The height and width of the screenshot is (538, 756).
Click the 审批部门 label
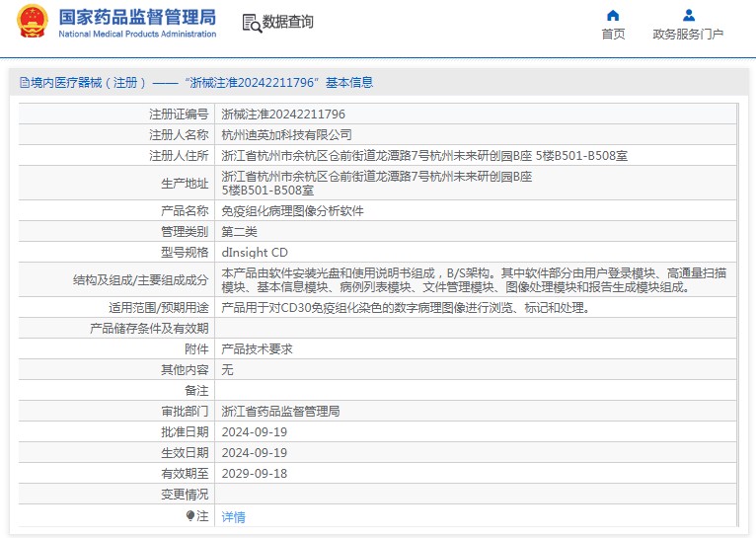coord(185,412)
